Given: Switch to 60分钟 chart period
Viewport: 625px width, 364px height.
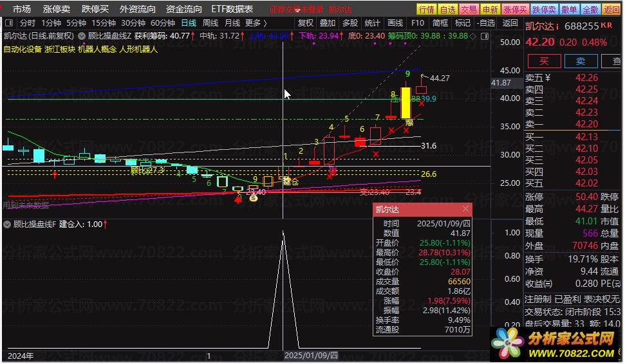Looking at the screenshot, I should coord(163,23).
